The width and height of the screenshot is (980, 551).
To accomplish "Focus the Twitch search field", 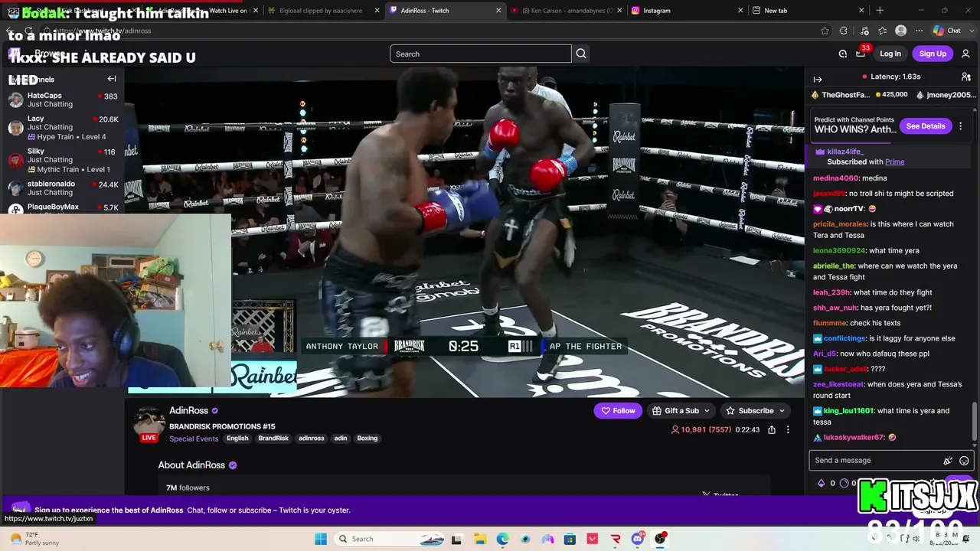I will 481,54.
